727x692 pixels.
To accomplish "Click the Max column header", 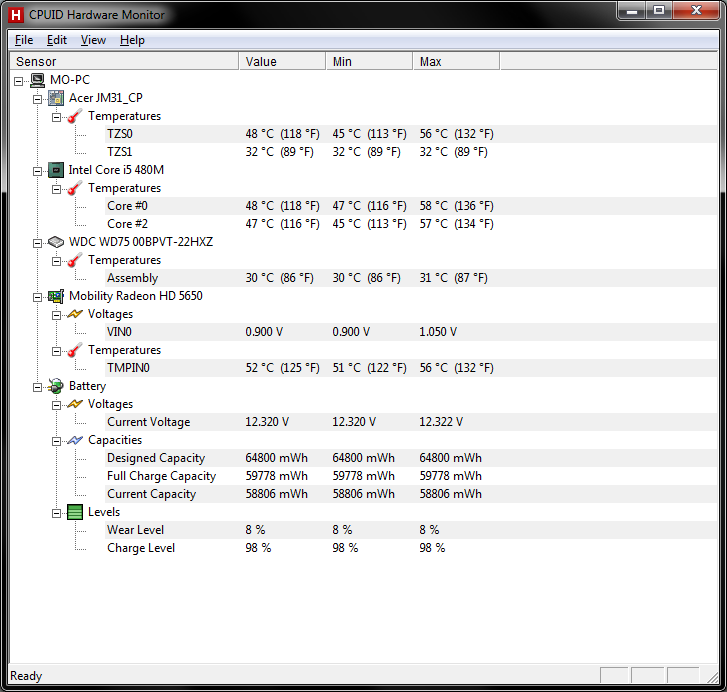I will (x=456, y=61).
